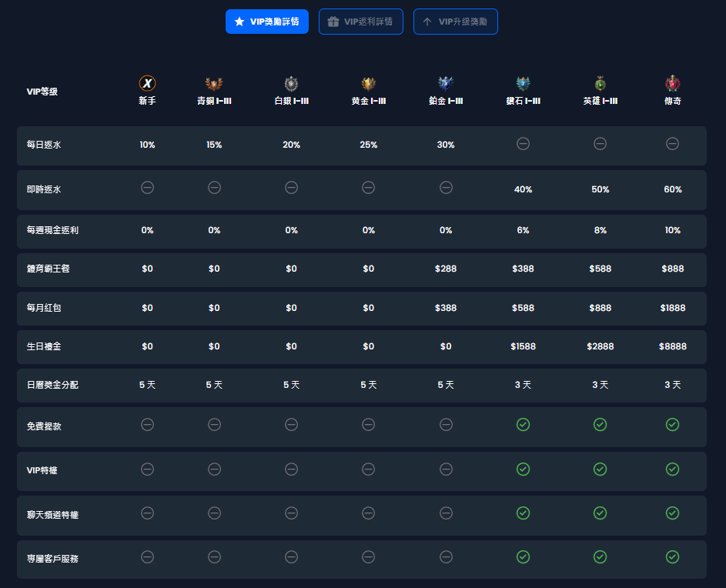Viewport: 726px width, 588px height.
Task: Click the 鉑金 I-III tier badge icon
Action: [x=446, y=83]
